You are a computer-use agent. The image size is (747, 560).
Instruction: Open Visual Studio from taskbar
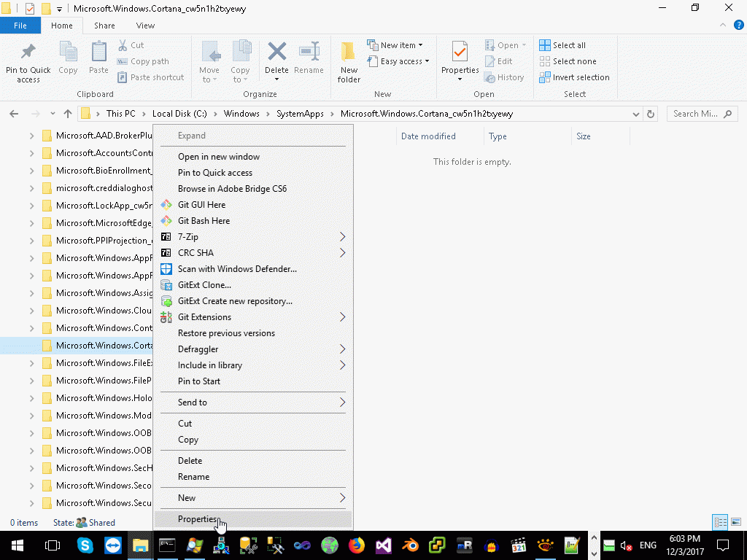tap(384, 545)
